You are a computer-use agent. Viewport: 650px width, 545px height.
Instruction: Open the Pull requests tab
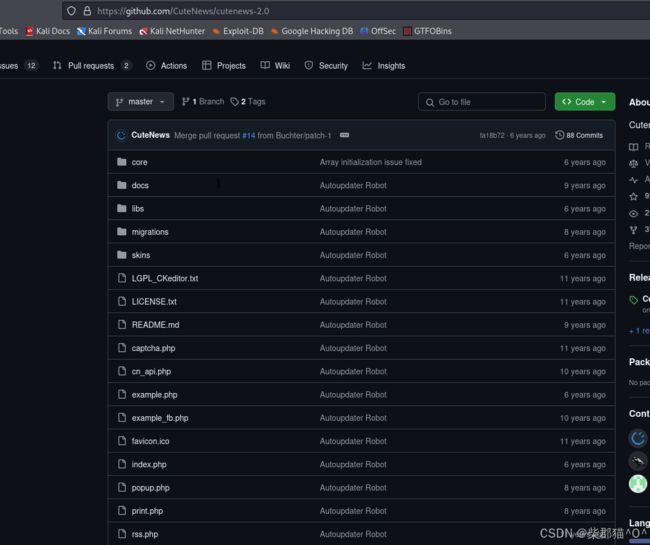pos(91,65)
